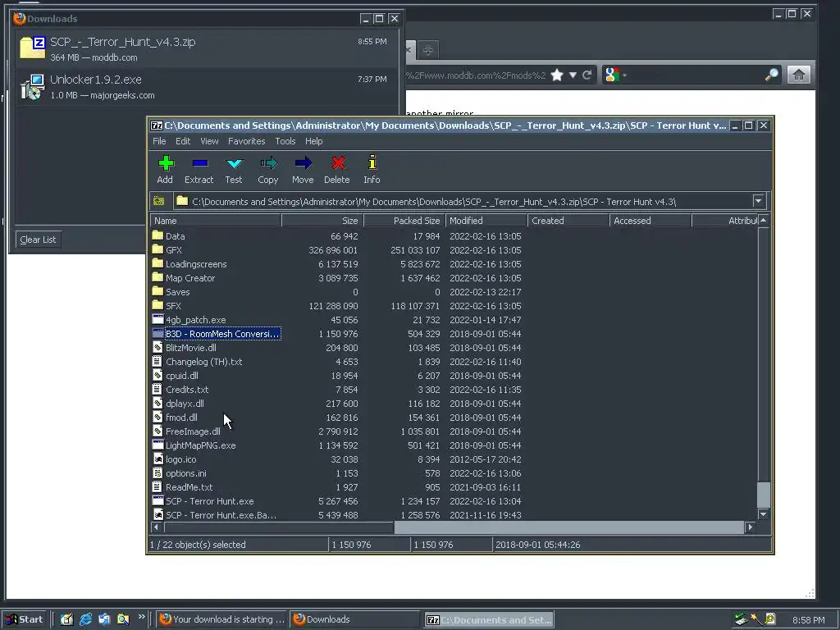
Task: Open the Tools menu
Action: (285, 141)
